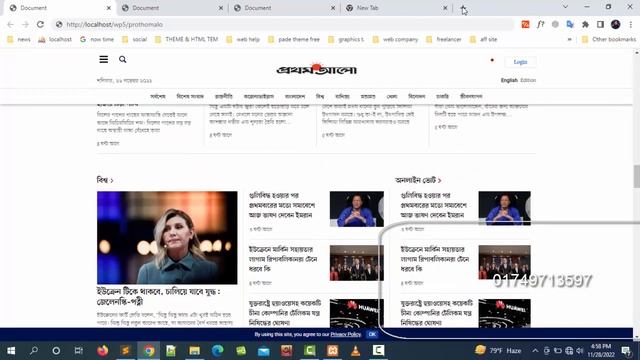The image size is (640, 360).
Task: Close the first Document tab
Action: coord(109,8)
